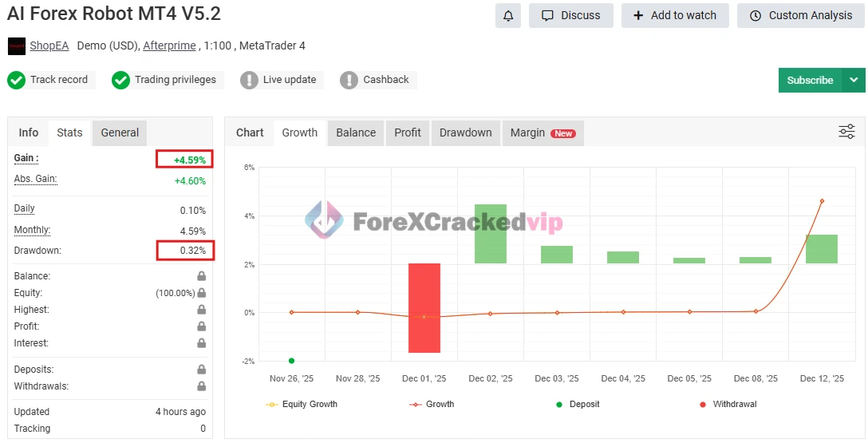Toggle Deposit markers in legend

pos(578,404)
